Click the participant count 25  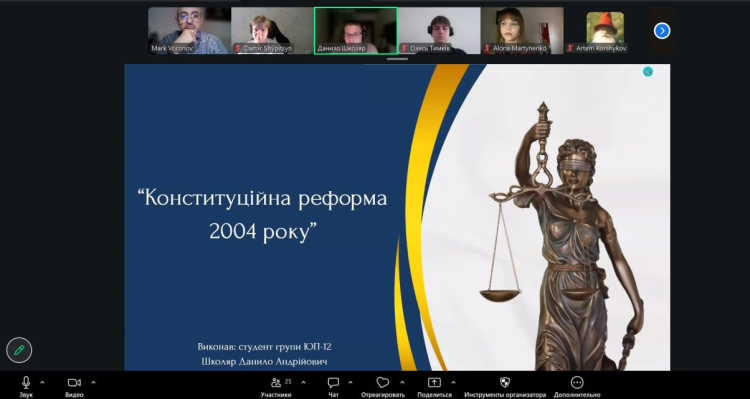[288, 381]
